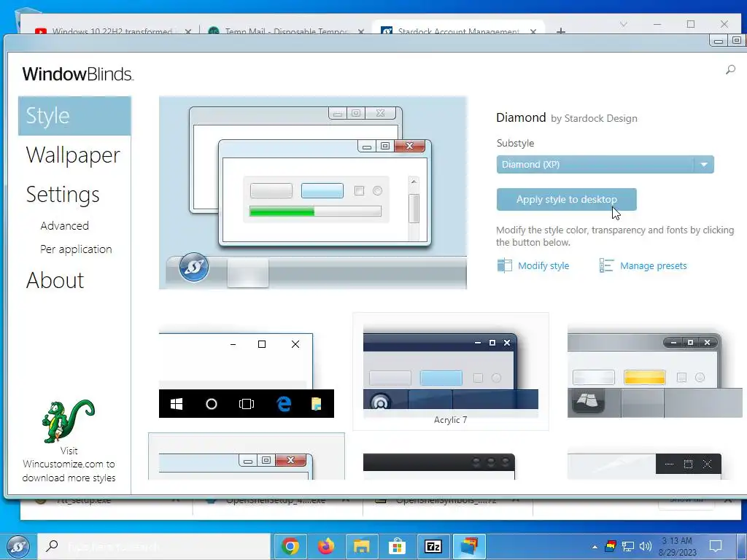Screen dimensions: 747x560
Task: Click the network tray icon
Action: 628,547
